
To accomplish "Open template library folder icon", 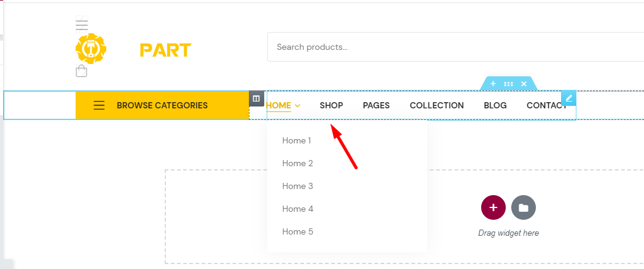I will [524, 207].
